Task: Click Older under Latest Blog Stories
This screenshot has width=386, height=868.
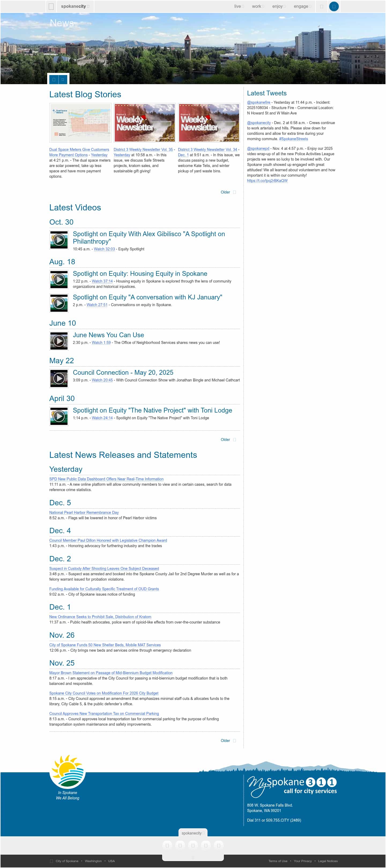Action: pyautogui.click(x=228, y=192)
